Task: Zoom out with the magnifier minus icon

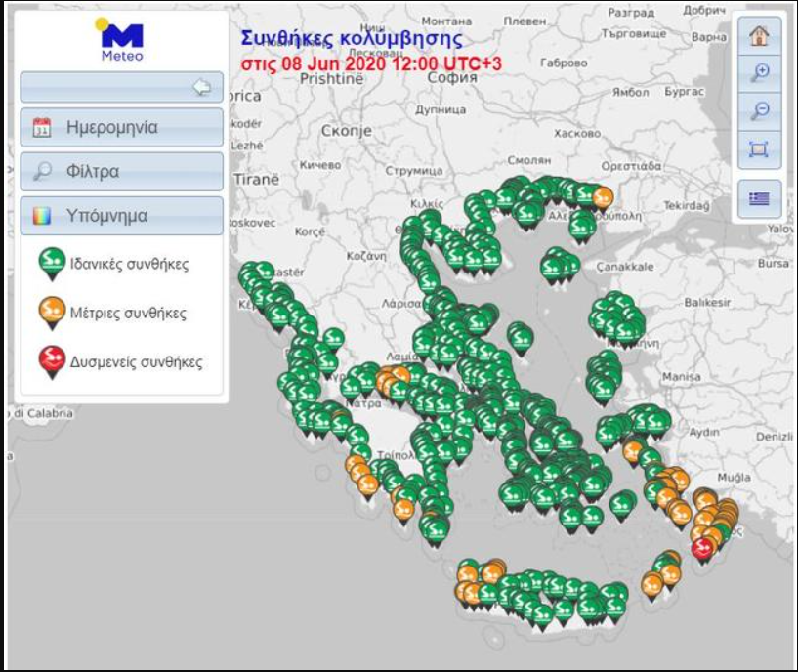Action: point(758,110)
